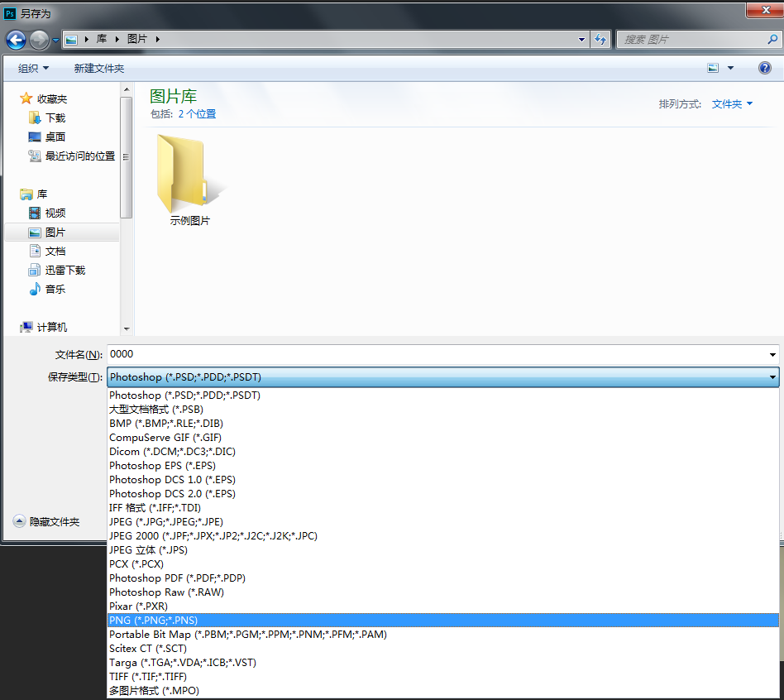Choose PNG (*.PNG;*.PNS) format
784x700 pixels.
(443, 620)
